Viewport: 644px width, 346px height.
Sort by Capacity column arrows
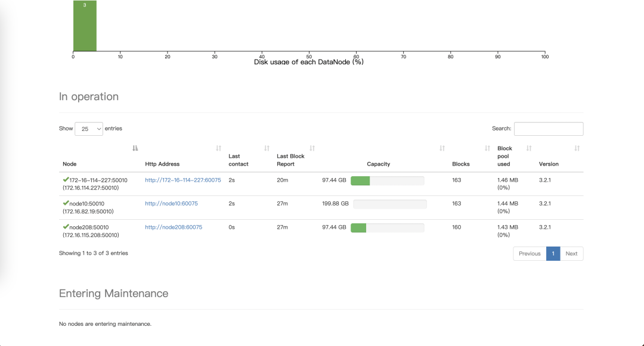(x=442, y=148)
